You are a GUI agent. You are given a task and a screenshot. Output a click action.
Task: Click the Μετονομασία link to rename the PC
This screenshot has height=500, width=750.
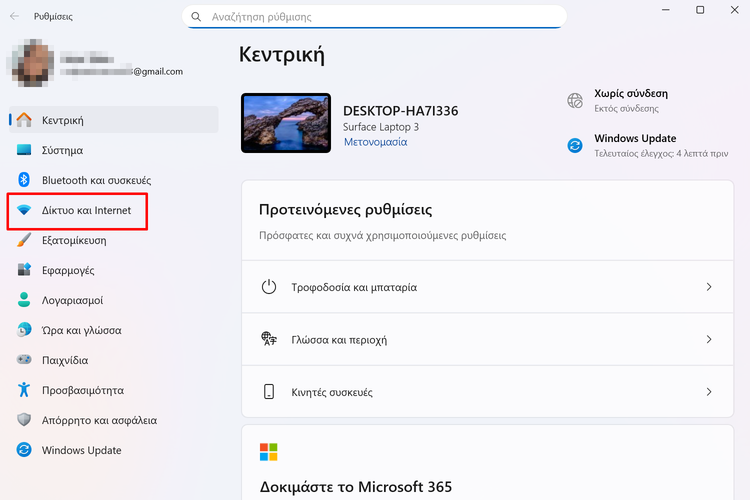click(x=375, y=142)
